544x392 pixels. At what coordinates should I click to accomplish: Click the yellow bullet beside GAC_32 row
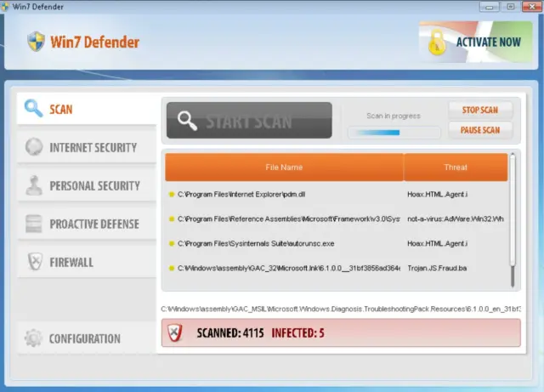[x=171, y=268]
